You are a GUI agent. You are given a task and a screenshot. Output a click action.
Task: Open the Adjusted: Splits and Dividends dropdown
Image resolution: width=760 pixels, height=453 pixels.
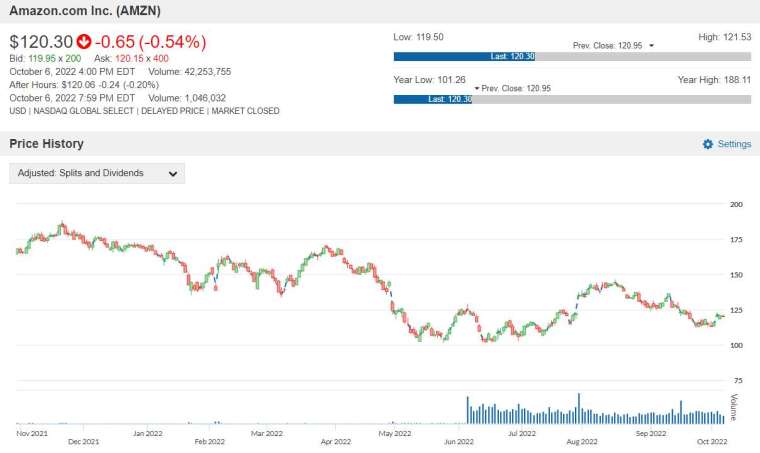click(x=97, y=173)
